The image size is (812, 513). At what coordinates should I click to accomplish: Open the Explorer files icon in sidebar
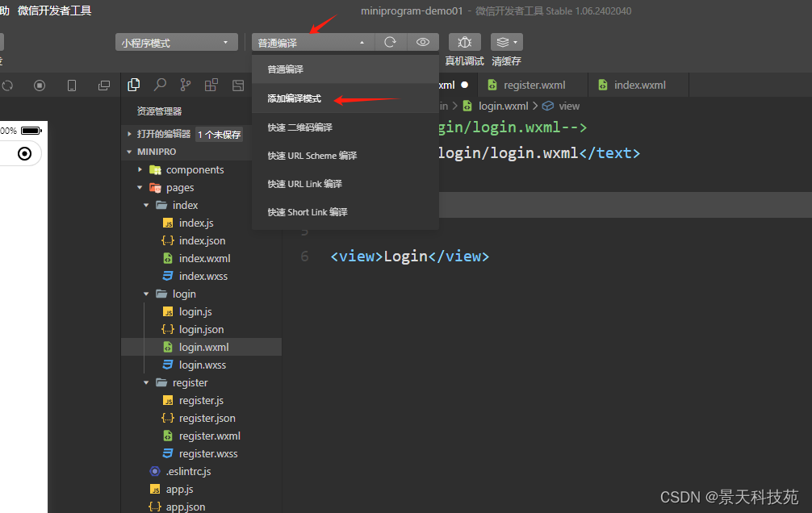tap(134, 85)
